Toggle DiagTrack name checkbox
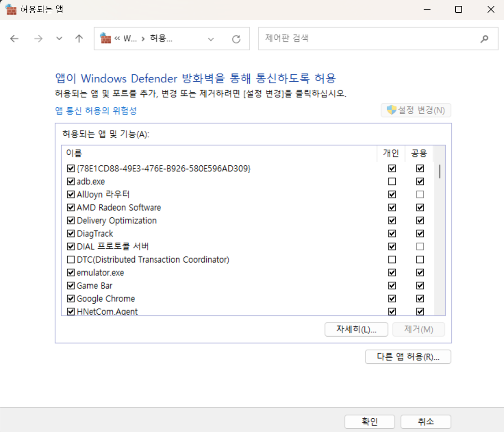This screenshot has height=432, width=504. coord(71,234)
